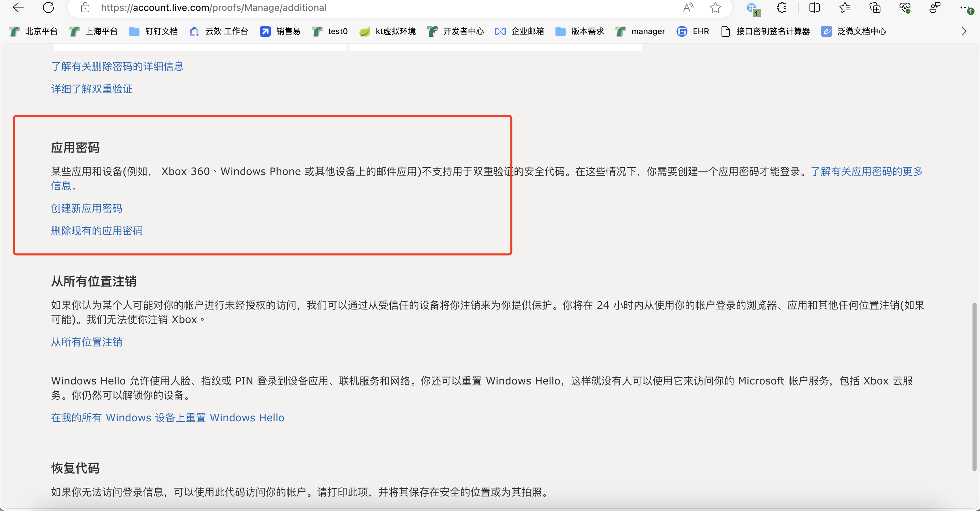980x511 pixels.
Task: Open 北京平台 bookmark
Action: (x=33, y=31)
